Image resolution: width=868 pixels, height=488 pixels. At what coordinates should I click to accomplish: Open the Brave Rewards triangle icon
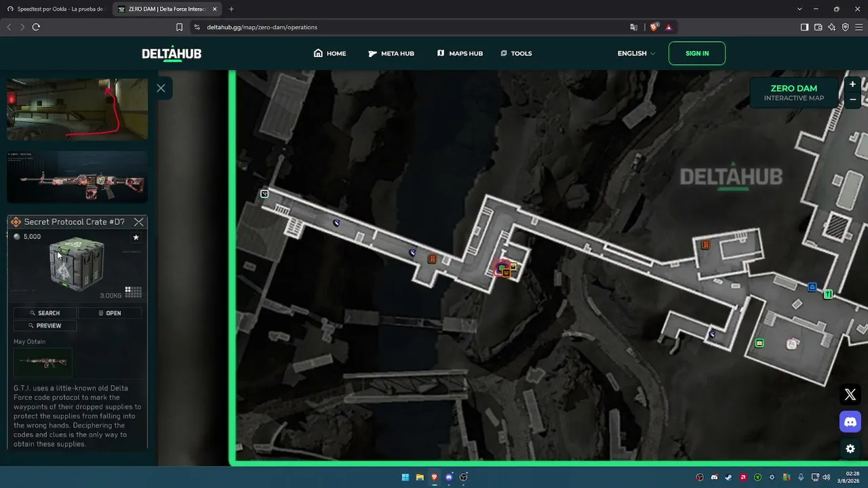point(669,27)
